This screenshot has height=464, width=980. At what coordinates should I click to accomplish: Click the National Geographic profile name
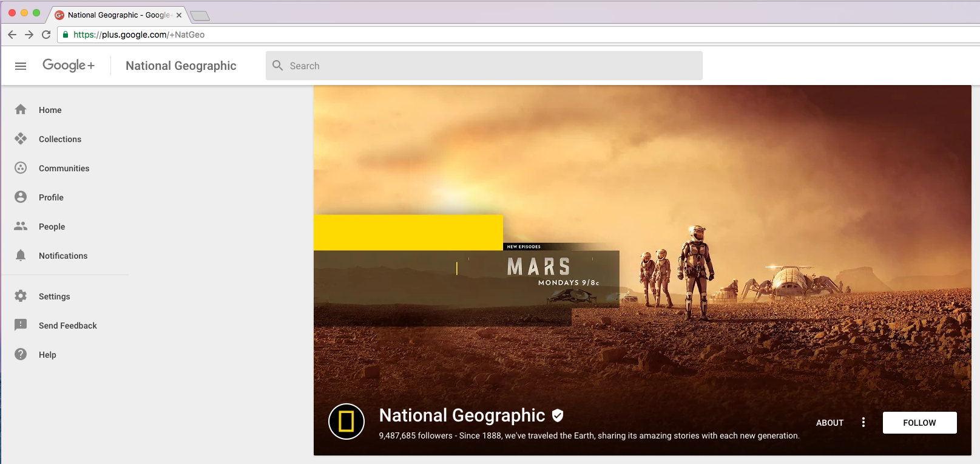coord(462,415)
